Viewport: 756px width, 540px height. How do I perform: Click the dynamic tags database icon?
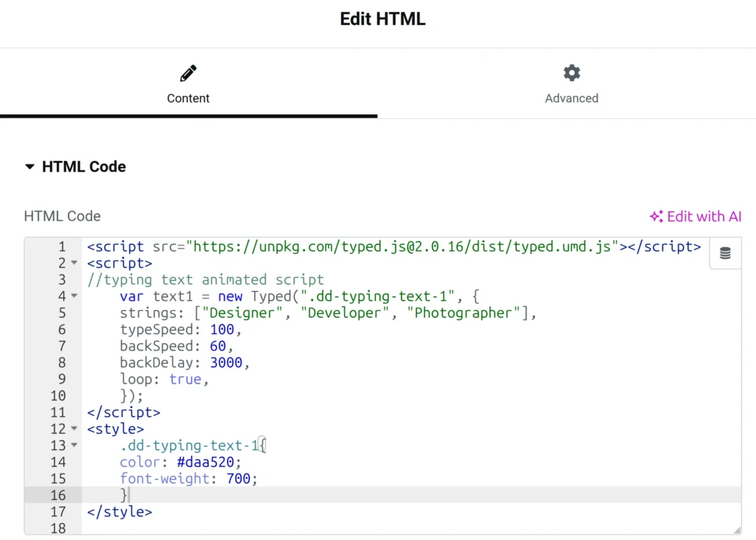click(725, 253)
